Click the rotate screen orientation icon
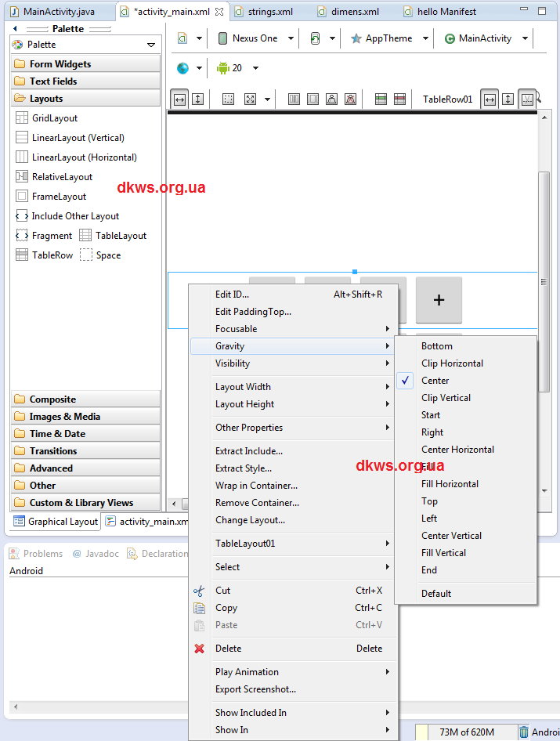 point(315,38)
